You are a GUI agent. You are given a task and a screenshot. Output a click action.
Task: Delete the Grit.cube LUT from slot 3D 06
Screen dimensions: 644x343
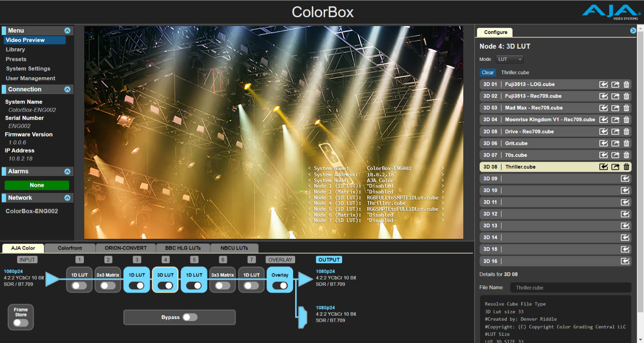point(626,143)
